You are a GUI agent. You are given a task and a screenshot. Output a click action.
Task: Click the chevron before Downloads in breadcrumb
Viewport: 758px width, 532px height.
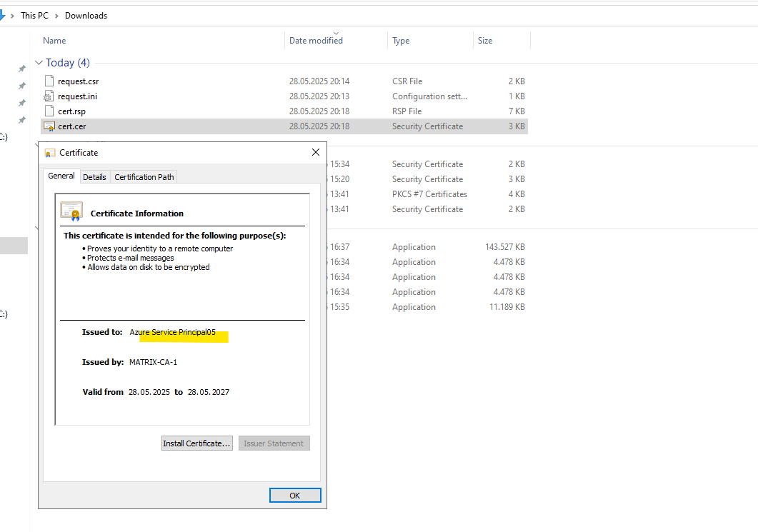point(56,16)
